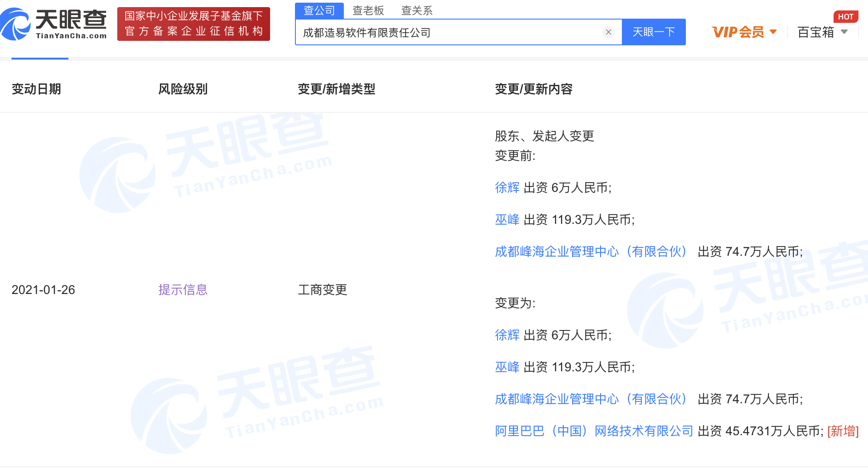Screen dimensions: 868x469
Task: Click the 工商变更 type cell
Action: click(x=323, y=290)
